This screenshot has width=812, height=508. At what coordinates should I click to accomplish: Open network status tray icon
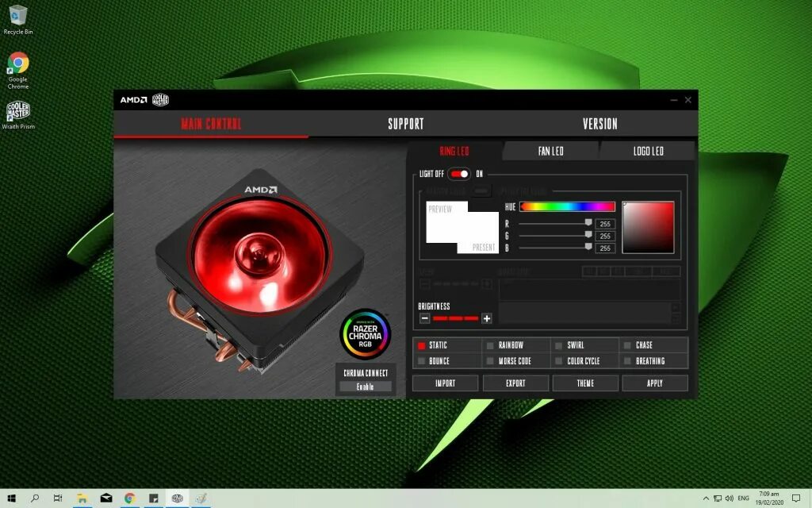[718, 498]
